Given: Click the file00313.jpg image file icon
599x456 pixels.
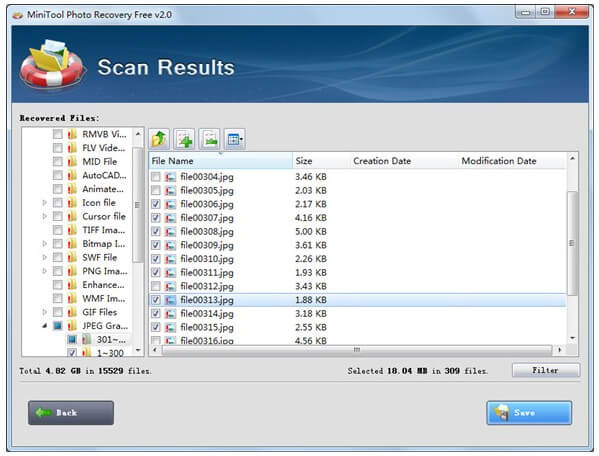Looking at the screenshot, I should pyautogui.click(x=170, y=300).
